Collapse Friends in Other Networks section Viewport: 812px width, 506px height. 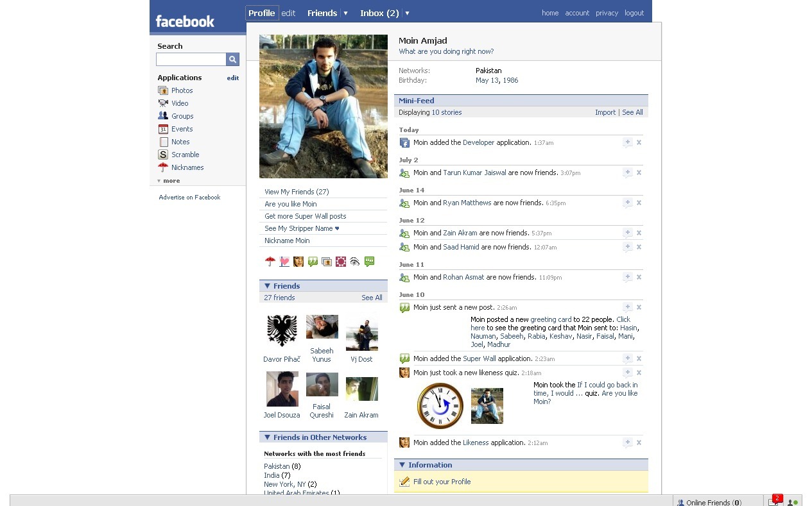267,437
